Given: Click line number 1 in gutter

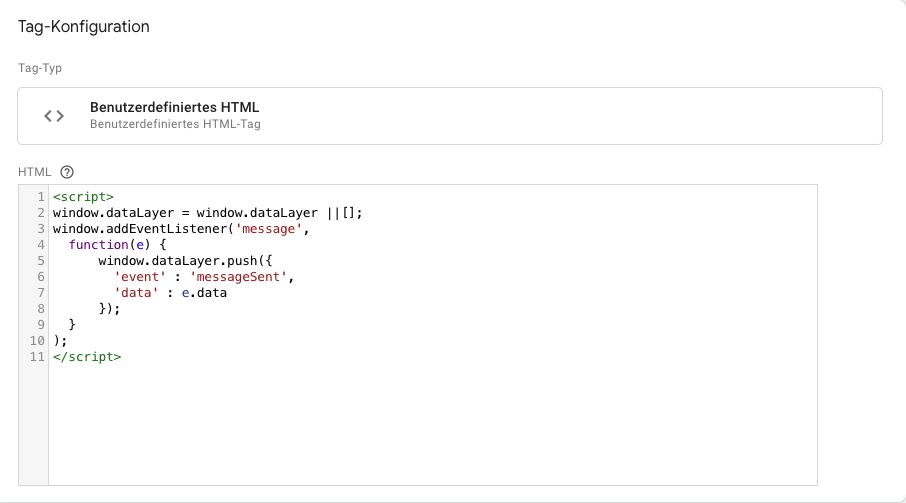Looking at the screenshot, I should click(x=41, y=197).
